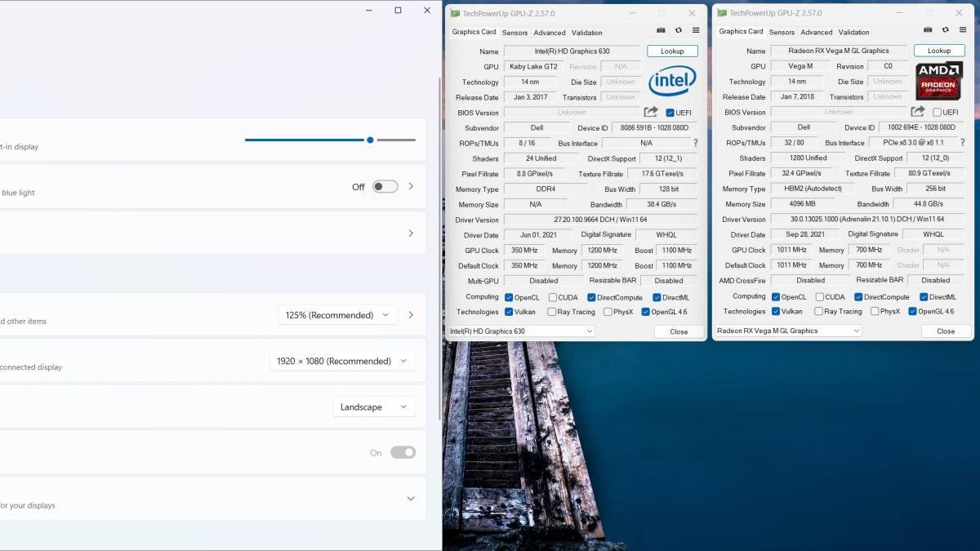Switch to Advanced tab in Radeon GPU-Z window

coord(817,32)
